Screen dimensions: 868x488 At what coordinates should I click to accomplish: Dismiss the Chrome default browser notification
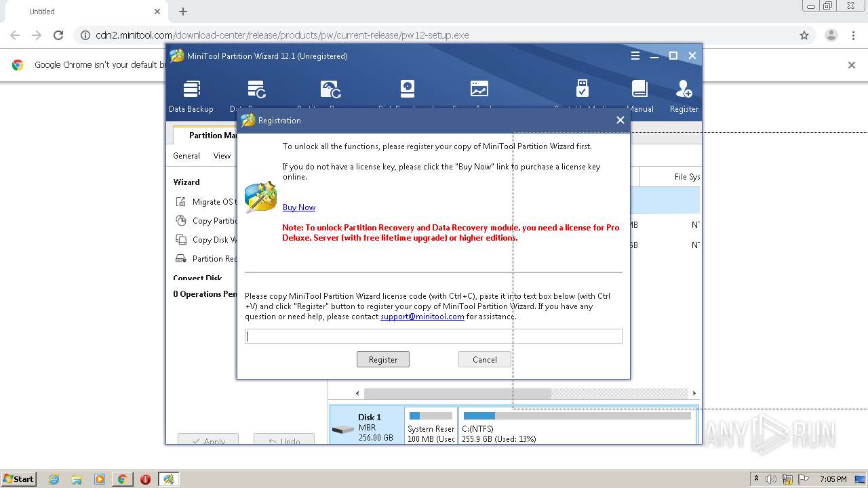tap(852, 65)
